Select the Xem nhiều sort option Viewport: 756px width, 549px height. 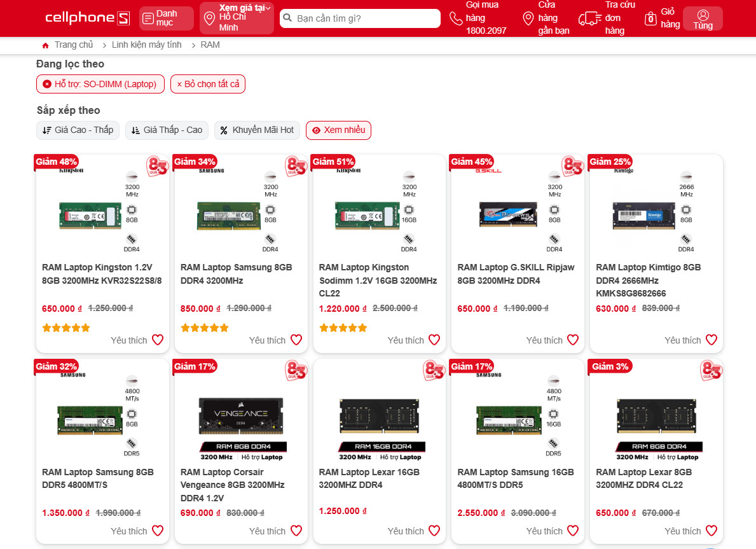(338, 130)
